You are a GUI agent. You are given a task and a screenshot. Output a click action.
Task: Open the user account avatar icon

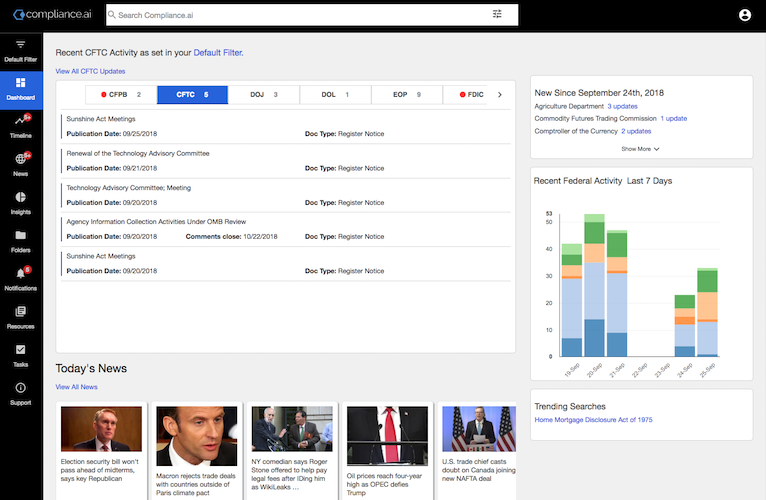(745, 15)
